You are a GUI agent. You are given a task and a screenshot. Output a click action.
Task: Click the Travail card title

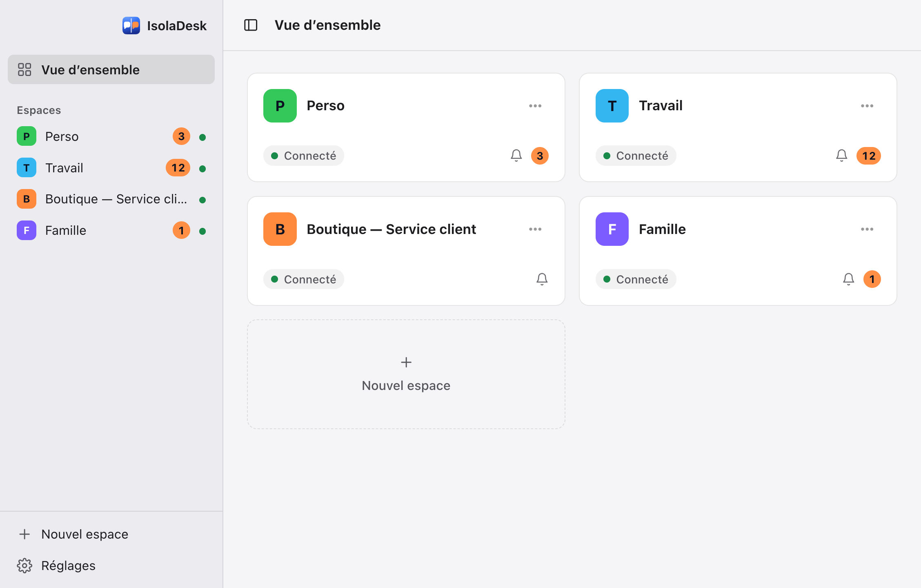[661, 106]
